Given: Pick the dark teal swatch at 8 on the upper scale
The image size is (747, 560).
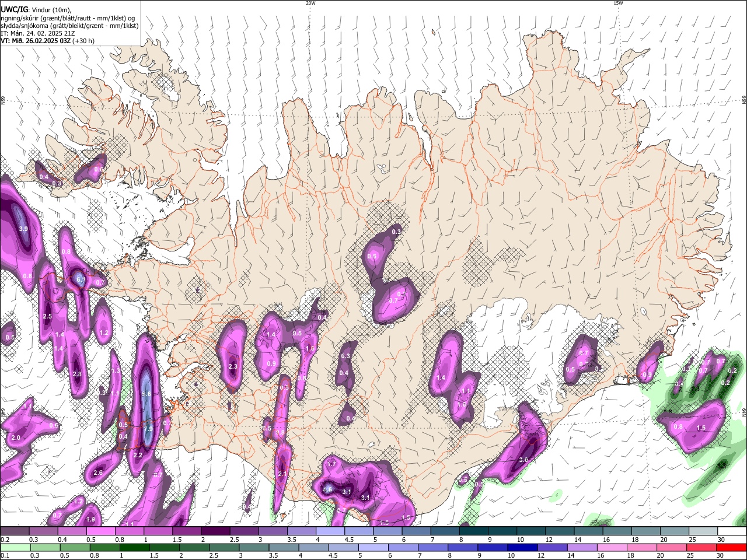Looking at the screenshot, I should tap(473, 531).
